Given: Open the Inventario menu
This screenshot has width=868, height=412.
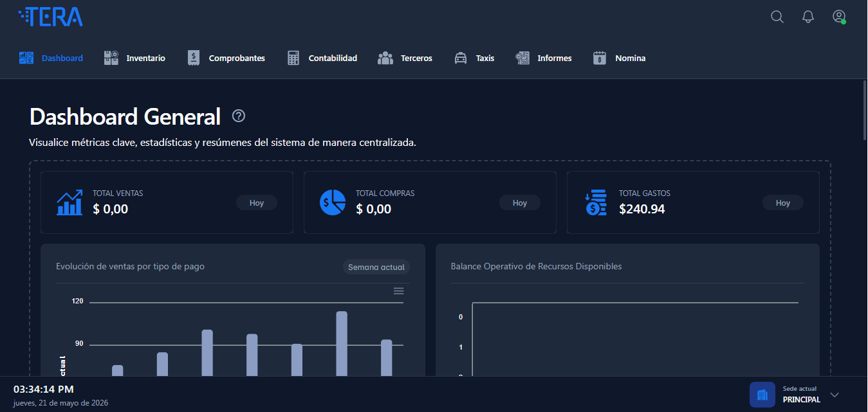Looking at the screenshot, I should [146, 58].
